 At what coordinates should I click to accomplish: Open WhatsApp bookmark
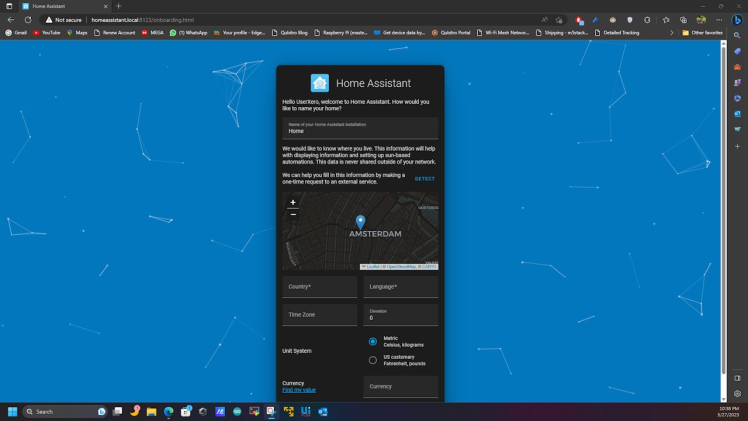[x=188, y=33]
